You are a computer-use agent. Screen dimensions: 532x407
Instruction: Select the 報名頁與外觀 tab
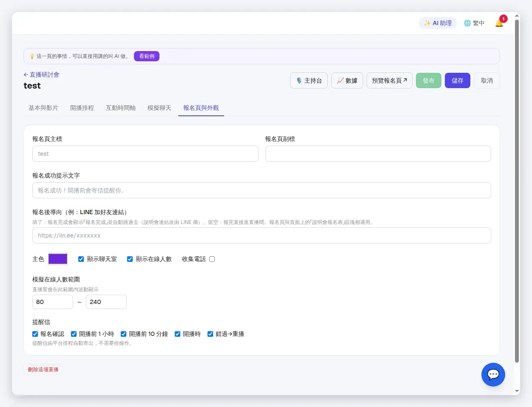201,108
